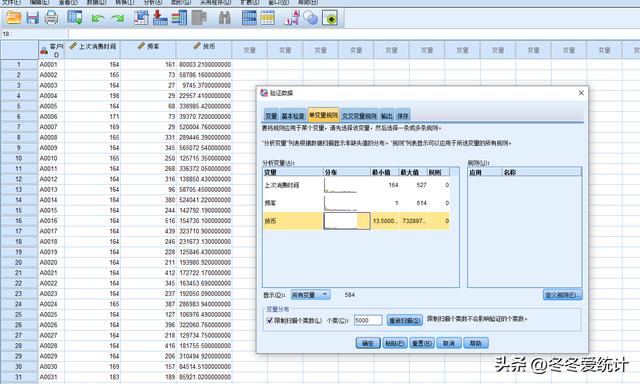Toggle the 限制扫描个案数 checkbox
This screenshot has width=640, height=384.
pyautogui.click(x=269, y=320)
